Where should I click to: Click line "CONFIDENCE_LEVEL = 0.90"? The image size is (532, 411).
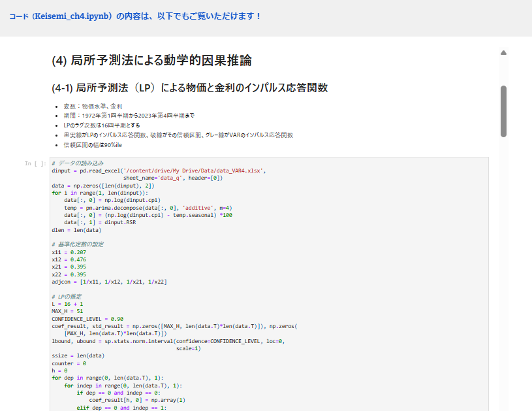tap(87, 319)
